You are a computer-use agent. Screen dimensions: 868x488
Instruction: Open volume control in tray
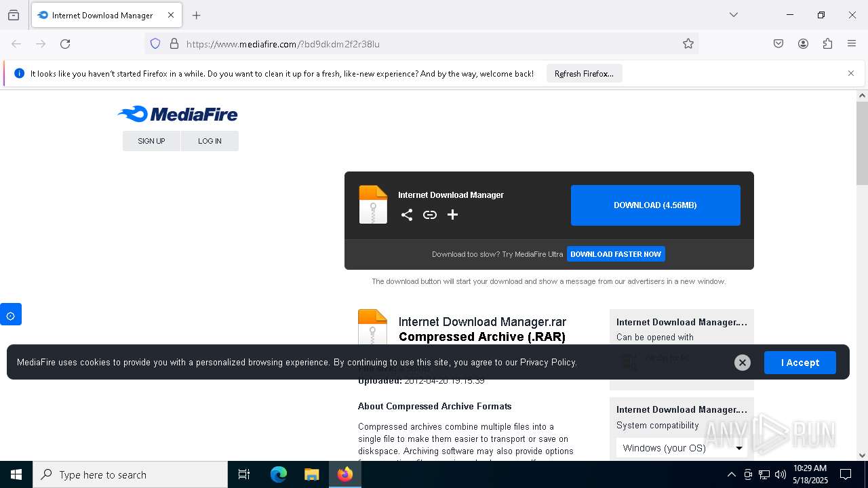[x=781, y=474]
